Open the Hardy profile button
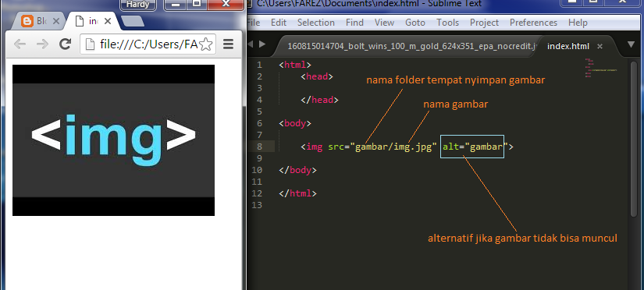Viewport: 644px width, 290px height. pos(138,5)
